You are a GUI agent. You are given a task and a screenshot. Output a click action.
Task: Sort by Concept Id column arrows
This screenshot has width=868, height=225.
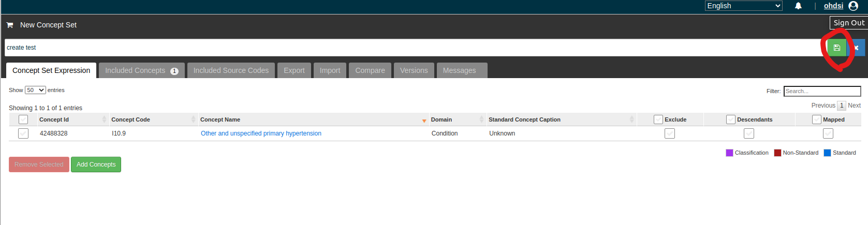(x=105, y=119)
